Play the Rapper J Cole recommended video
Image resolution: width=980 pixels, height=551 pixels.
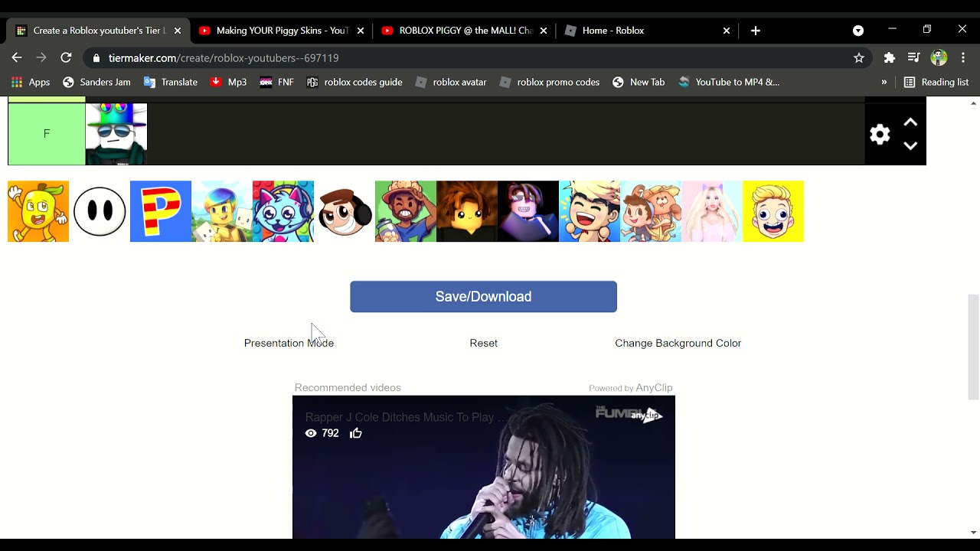[x=483, y=467]
